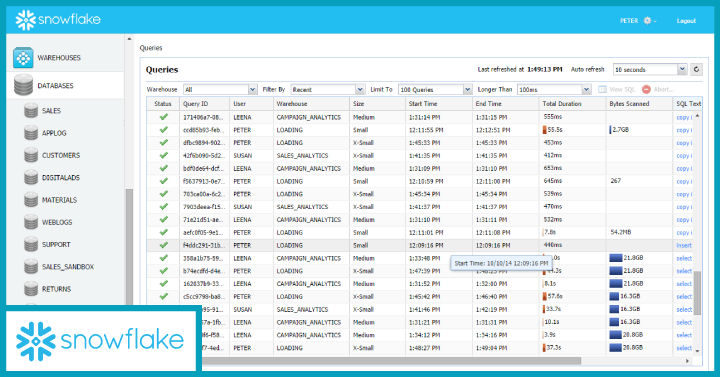
Task: Click select link for query 358a1b75-59
Action: coord(684,259)
